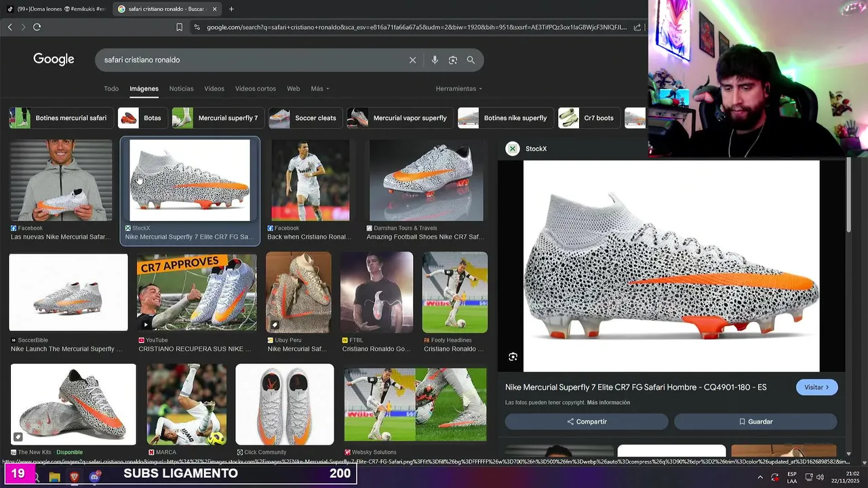
Task: Open Discord from the taskbar
Action: coord(94,477)
